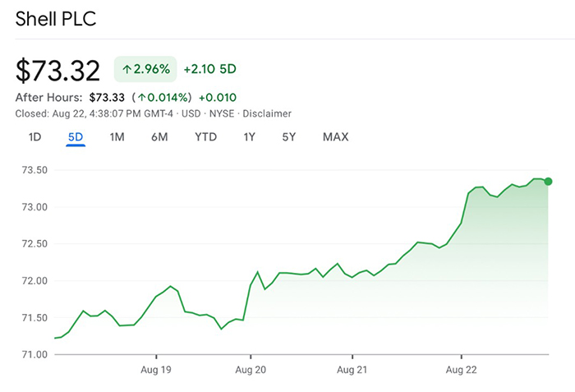Click the Shell PLC title
This screenshot has width=575, height=392.
point(56,19)
